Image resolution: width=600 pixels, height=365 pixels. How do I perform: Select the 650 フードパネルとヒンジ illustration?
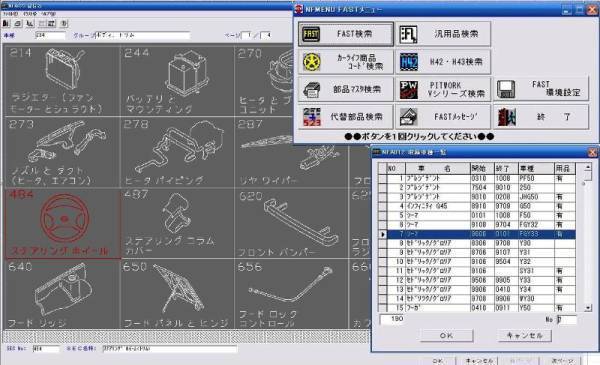tap(177, 294)
